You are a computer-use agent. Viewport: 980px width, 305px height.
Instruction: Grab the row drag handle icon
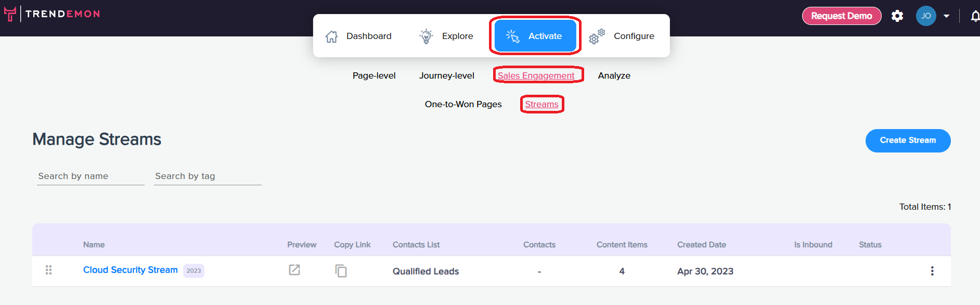click(x=49, y=270)
